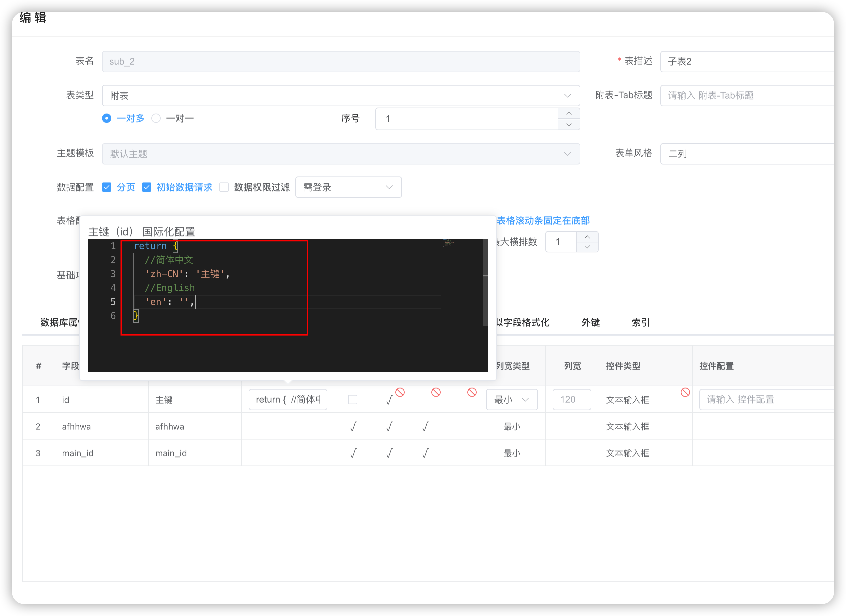Increase the 最大横排数 value with up arrow

[587, 237]
